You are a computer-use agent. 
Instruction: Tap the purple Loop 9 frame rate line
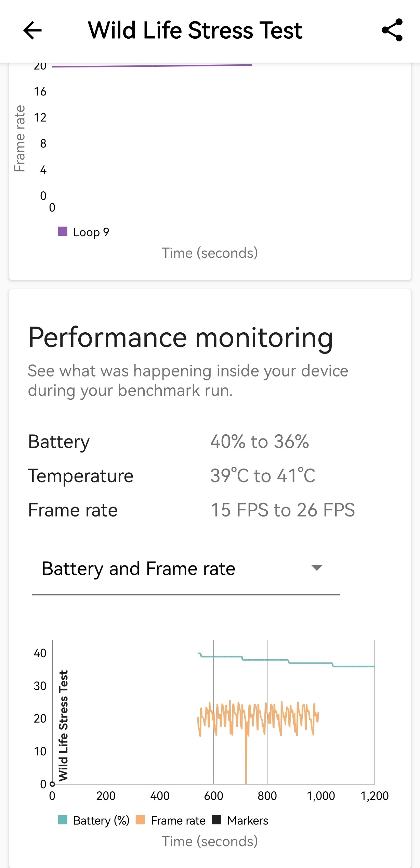click(152, 66)
